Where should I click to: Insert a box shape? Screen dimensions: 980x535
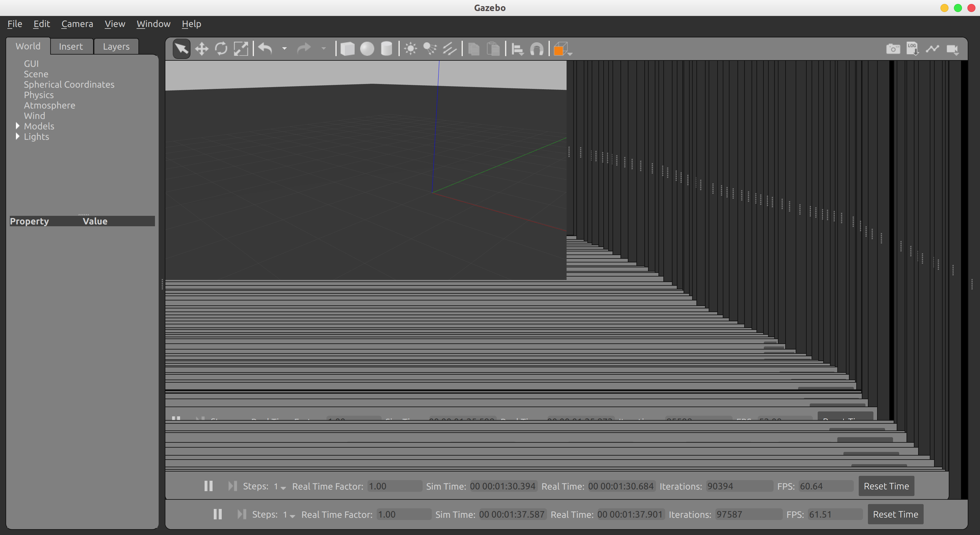click(x=347, y=49)
